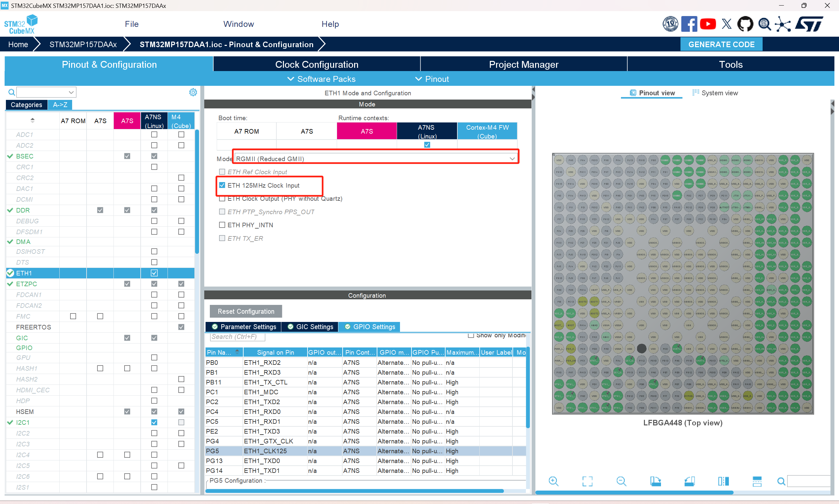The image size is (839, 504).
Task: Enable the ETH PHY_INTN checkbox
Action: (222, 225)
